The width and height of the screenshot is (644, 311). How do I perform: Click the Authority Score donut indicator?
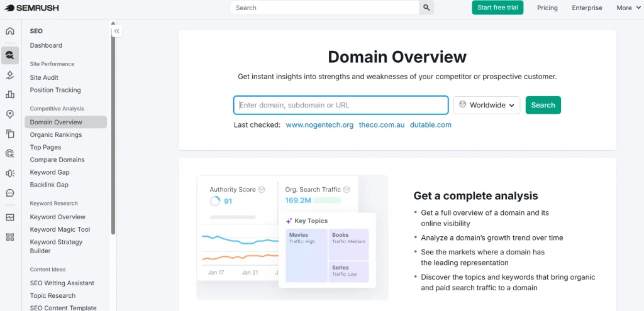pos(215,201)
